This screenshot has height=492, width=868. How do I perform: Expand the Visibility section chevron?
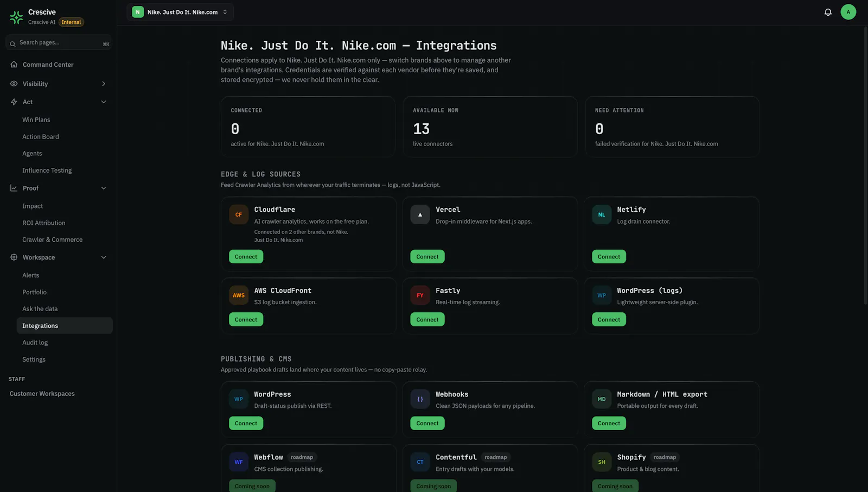(x=104, y=84)
